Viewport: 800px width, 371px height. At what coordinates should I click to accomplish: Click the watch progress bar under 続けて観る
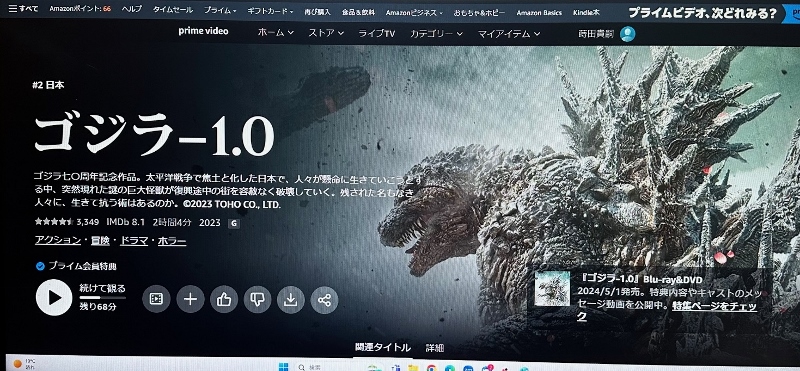102,298
